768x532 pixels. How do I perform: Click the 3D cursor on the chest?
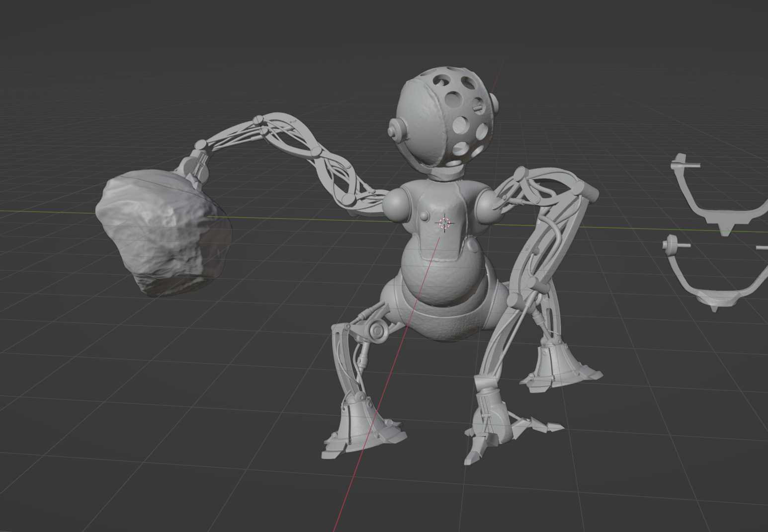click(x=444, y=224)
